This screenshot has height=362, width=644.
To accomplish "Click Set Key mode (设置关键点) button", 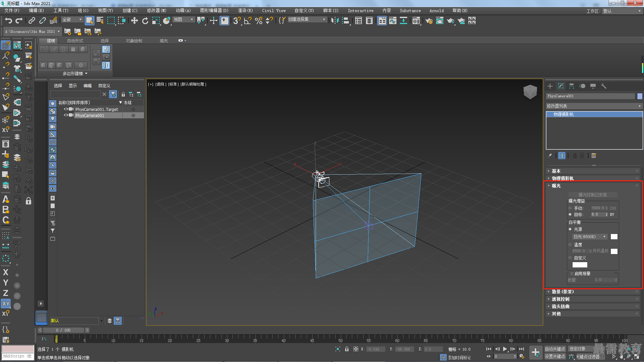I will [555, 356].
